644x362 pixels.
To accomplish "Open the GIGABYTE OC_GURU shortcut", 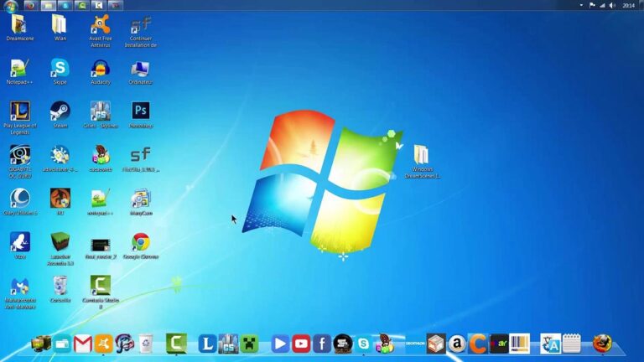I will [x=20, y=161].
